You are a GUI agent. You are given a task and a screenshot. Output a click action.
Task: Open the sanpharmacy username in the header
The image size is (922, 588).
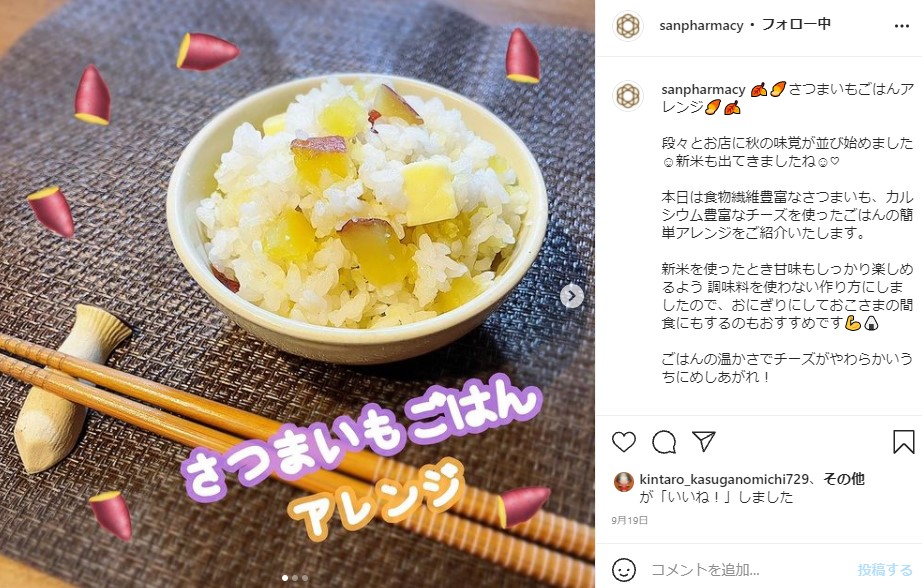click(701, 25)
